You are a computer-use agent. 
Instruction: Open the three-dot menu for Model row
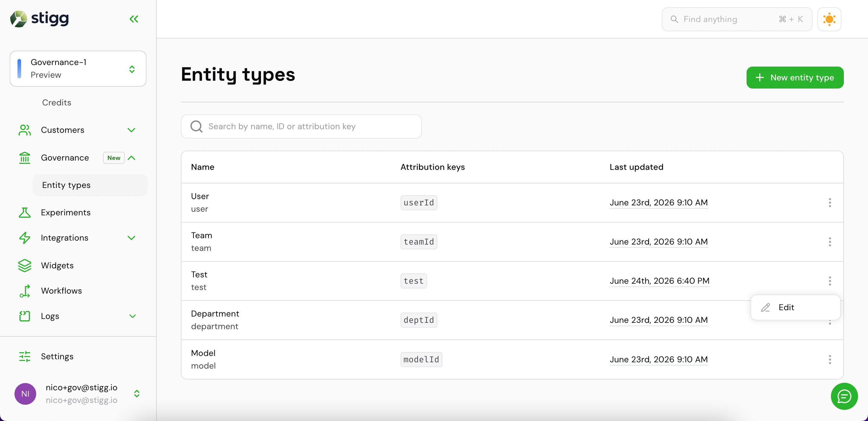[x=830, y=359]
